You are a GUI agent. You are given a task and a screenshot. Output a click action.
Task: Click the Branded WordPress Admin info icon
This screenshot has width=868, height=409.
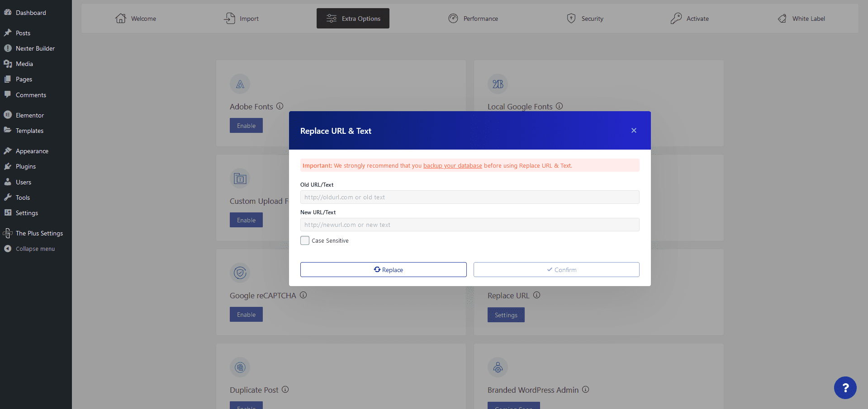(586, 390)
